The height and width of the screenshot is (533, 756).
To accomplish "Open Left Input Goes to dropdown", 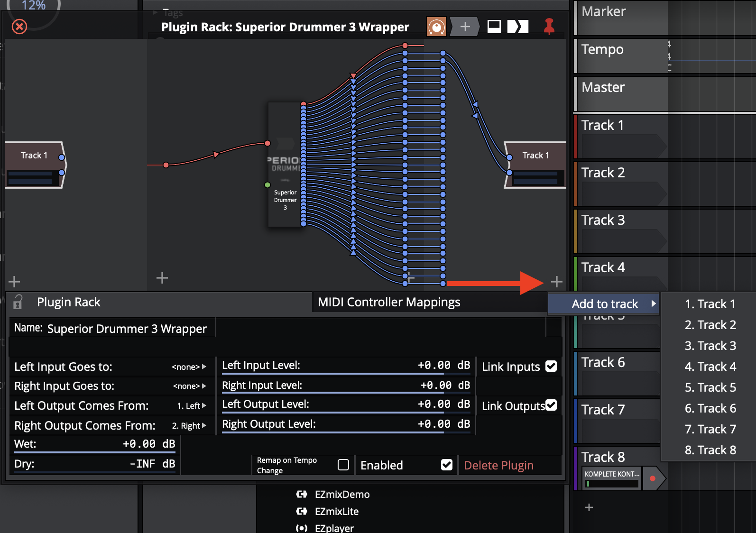I will click(x=189, y=367).
